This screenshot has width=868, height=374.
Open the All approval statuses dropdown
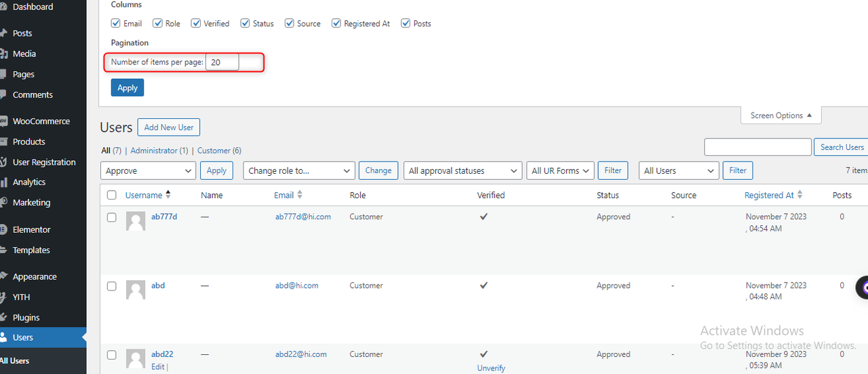(x=462, y=171)
